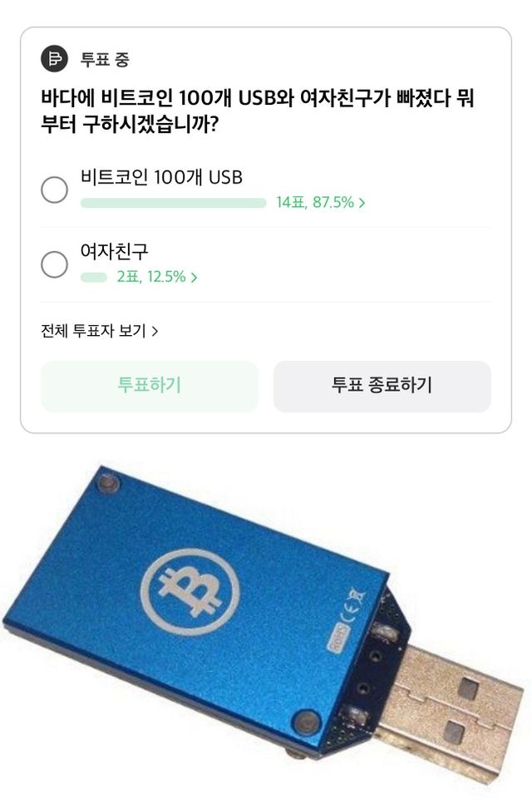Image resolution: width=532 pixels, height=809 pixels.
Task: Click the 여자친구 option label
Action: 114,252
